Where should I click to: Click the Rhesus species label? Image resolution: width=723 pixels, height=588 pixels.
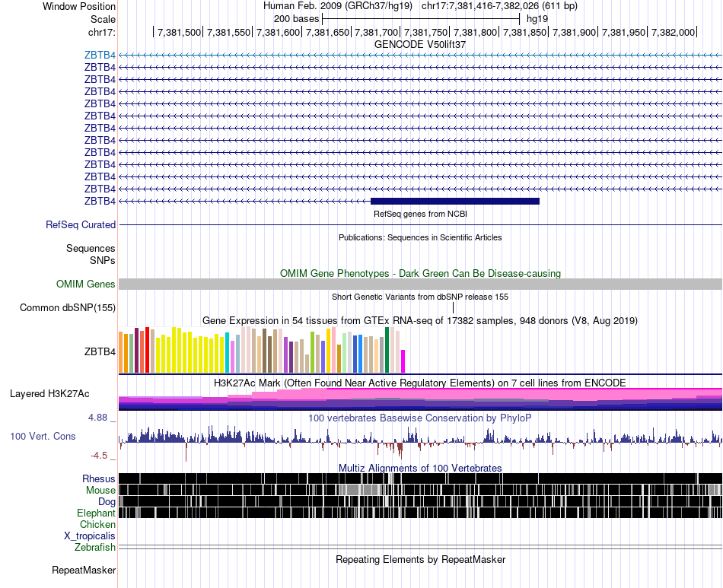pyautogui.click(x=99, y=478)
